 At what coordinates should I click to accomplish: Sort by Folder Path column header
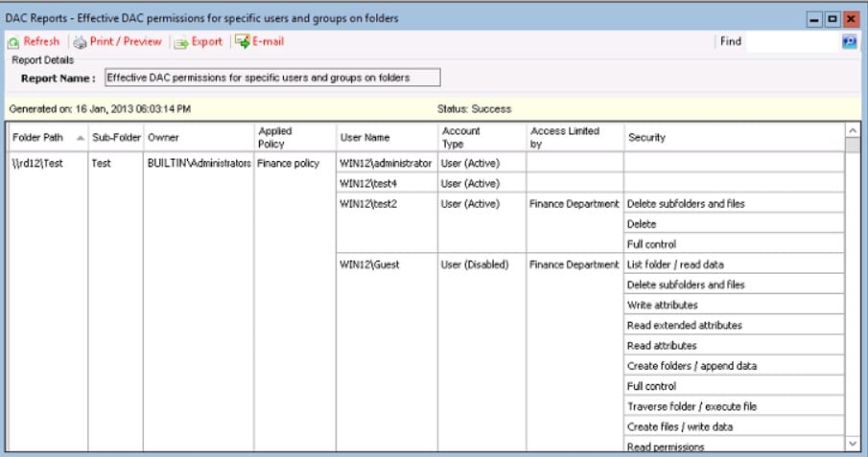[48, 137]
